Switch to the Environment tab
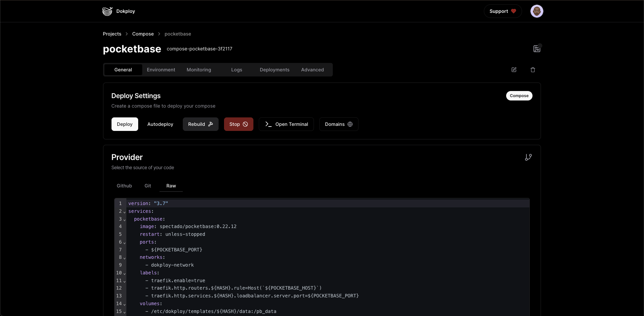 pos(161,70)
